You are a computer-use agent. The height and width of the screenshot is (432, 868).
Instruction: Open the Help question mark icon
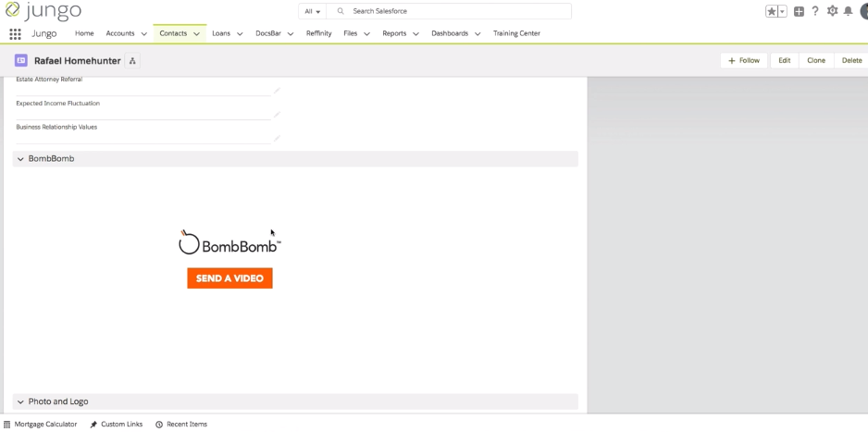pyautogui.click(x=815, y=11)
